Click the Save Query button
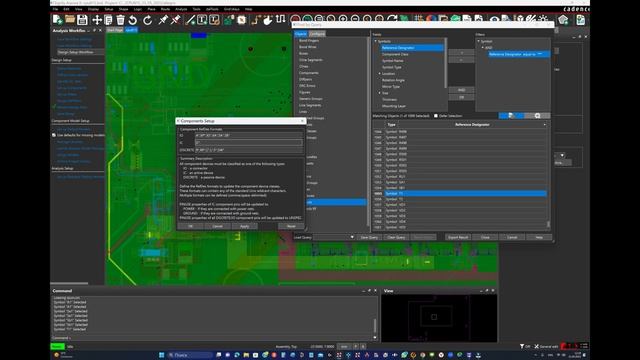Image resolution: width=640 pixels, height=360 pixels. (369, 237)
